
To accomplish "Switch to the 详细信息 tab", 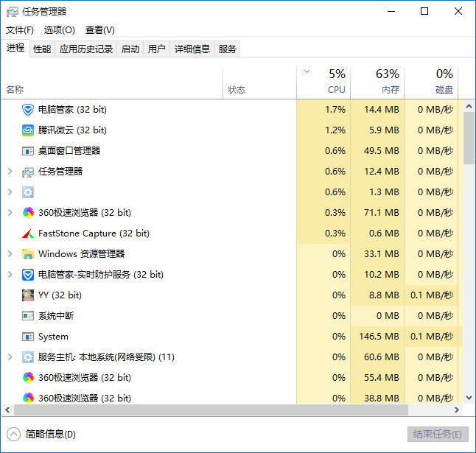I will pos(192,49).
